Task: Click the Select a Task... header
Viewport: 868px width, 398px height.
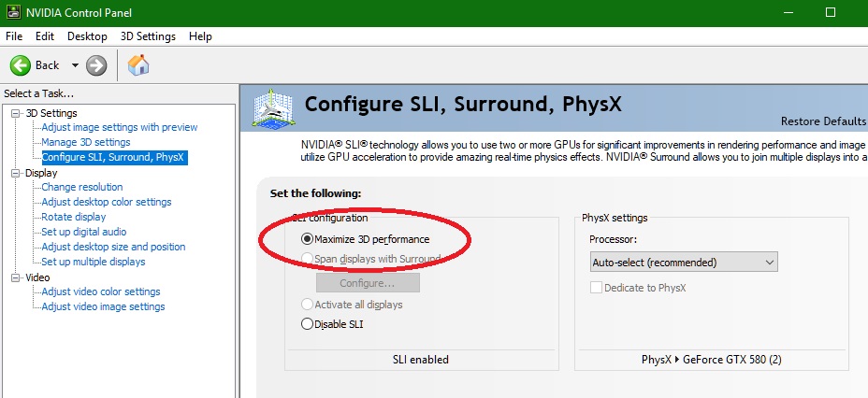Action: (38, 93)
